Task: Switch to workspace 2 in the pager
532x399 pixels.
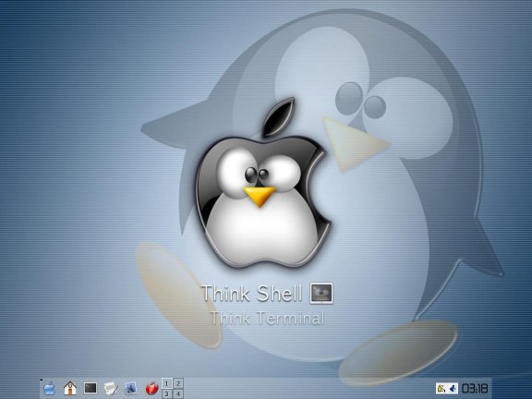Action: point(178,383)
